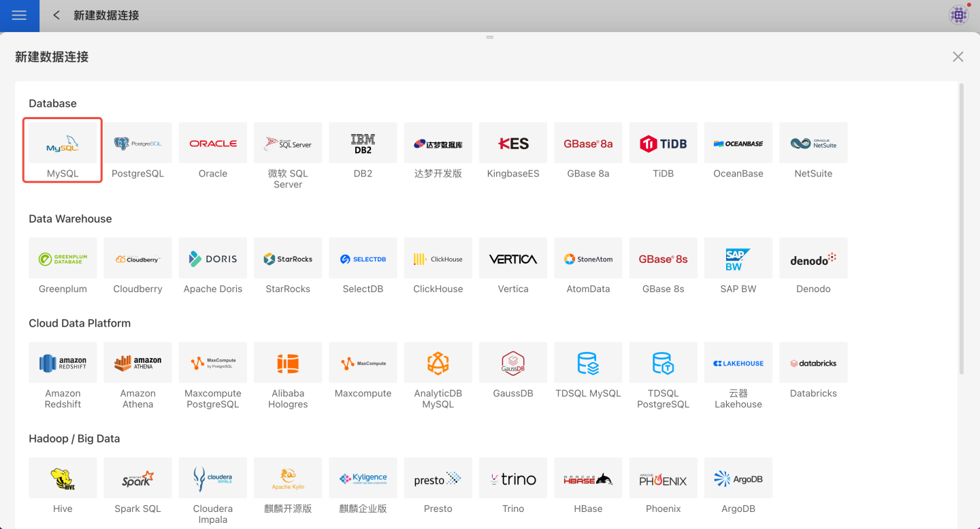Choose the PostgreSQL connector icon
This screenshot has width=980, height=529.
tap(137, 144)
